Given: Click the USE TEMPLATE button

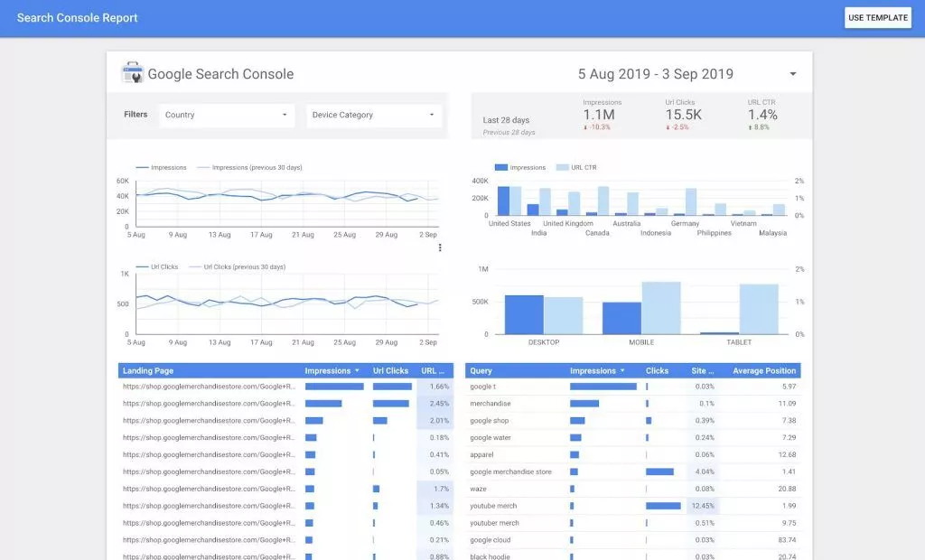Looking at the screenshot, I should [877, 17].
